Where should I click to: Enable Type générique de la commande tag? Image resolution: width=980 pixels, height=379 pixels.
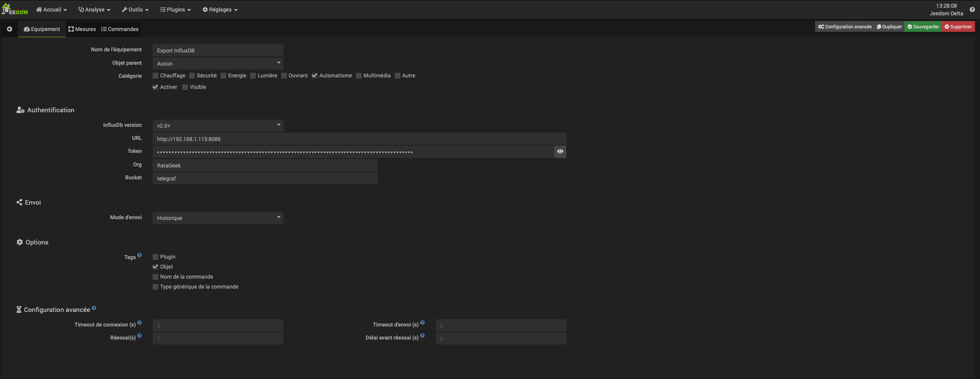tap(155, 287)
